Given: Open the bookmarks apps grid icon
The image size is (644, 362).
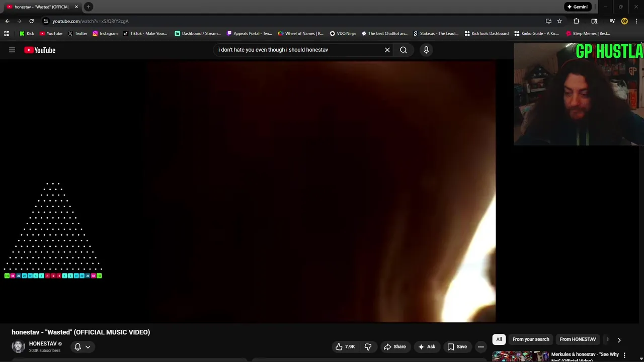Looking at the screenshot, I should click(x=7, y=34).
